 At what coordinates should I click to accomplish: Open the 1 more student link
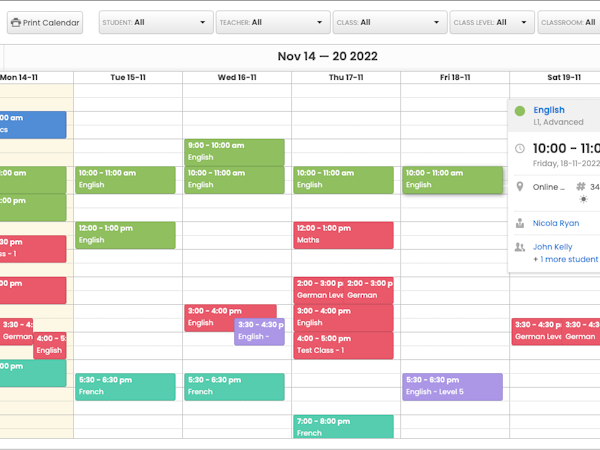[x=565, y=259]
